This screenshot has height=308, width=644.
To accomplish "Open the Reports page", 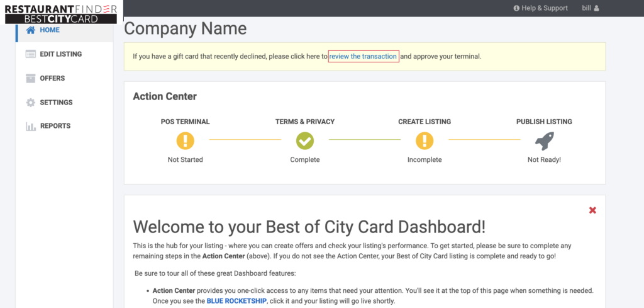I will [55, 126].
